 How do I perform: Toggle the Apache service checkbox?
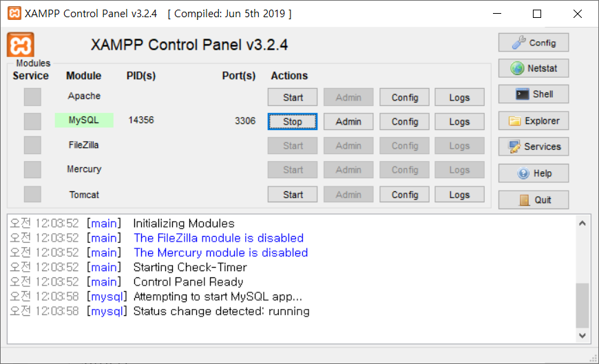pyautogui.click(x=32, y=97)
